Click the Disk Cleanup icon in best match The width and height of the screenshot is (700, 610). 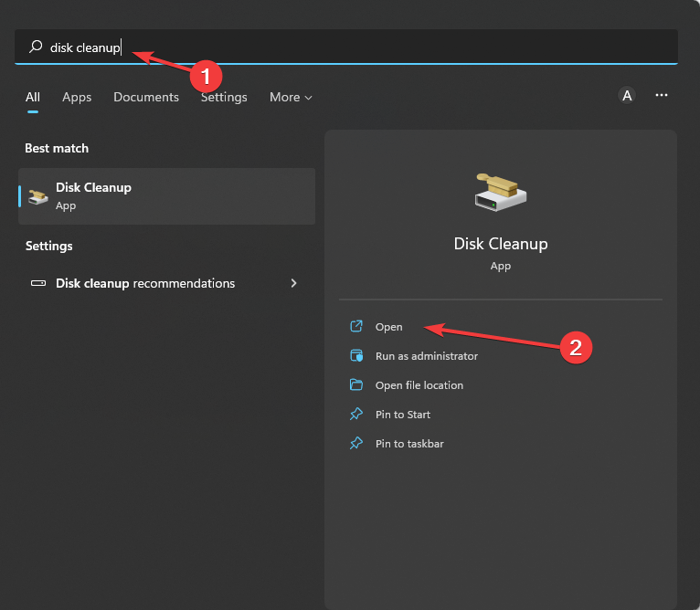coord(38,196)
